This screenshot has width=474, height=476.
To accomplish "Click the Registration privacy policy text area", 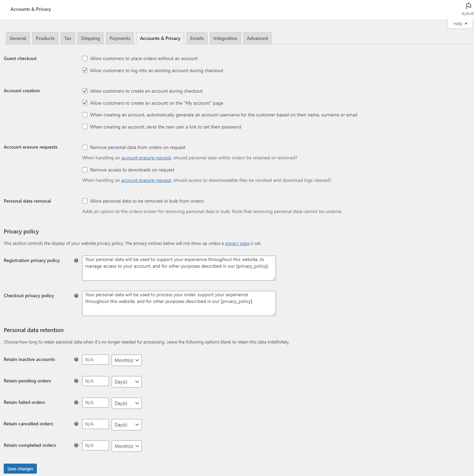I will point(179,268).
